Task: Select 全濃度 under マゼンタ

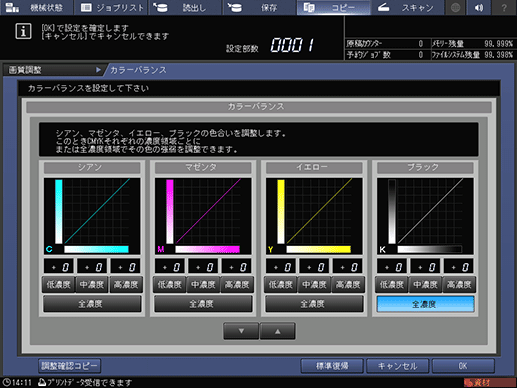Action: tap(203, 304)
